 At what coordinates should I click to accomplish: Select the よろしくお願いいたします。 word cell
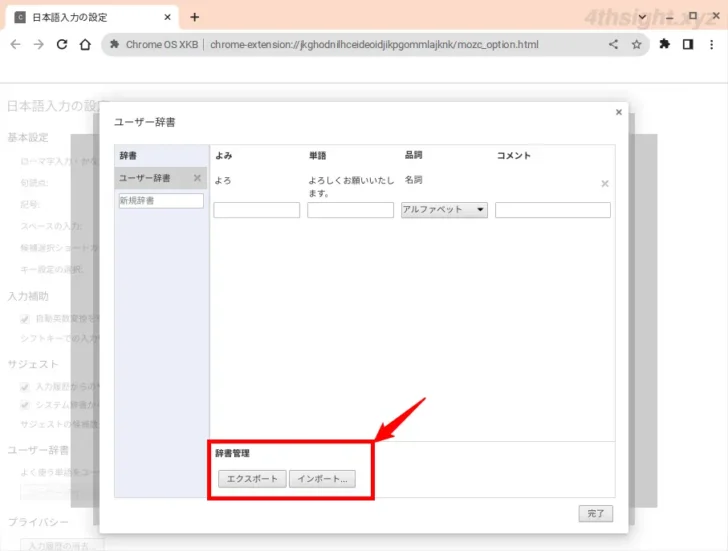pyautogui.click(x=351, y=186)
